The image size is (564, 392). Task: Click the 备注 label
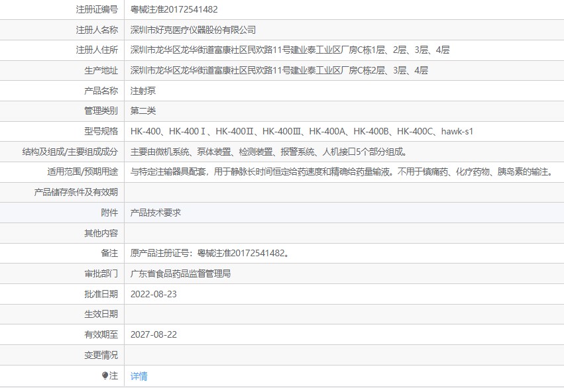click(x=110, y=254)
